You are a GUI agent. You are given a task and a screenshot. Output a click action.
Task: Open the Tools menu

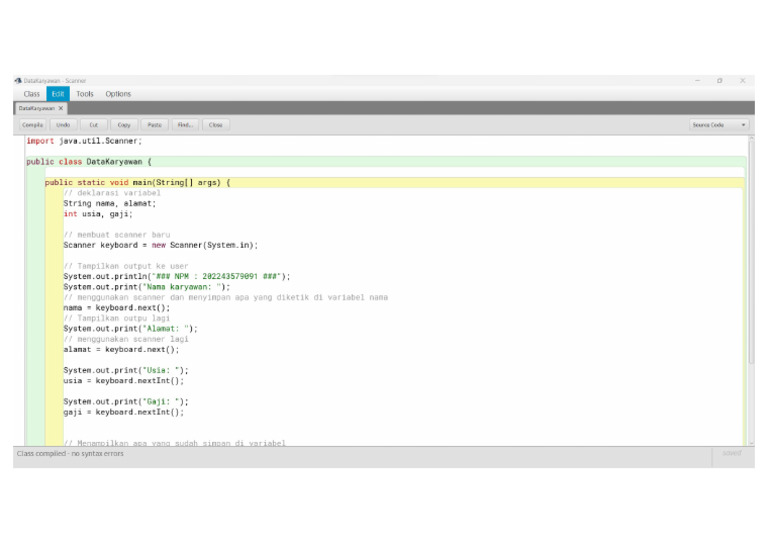pyautogui.click(x=85, y=94)
